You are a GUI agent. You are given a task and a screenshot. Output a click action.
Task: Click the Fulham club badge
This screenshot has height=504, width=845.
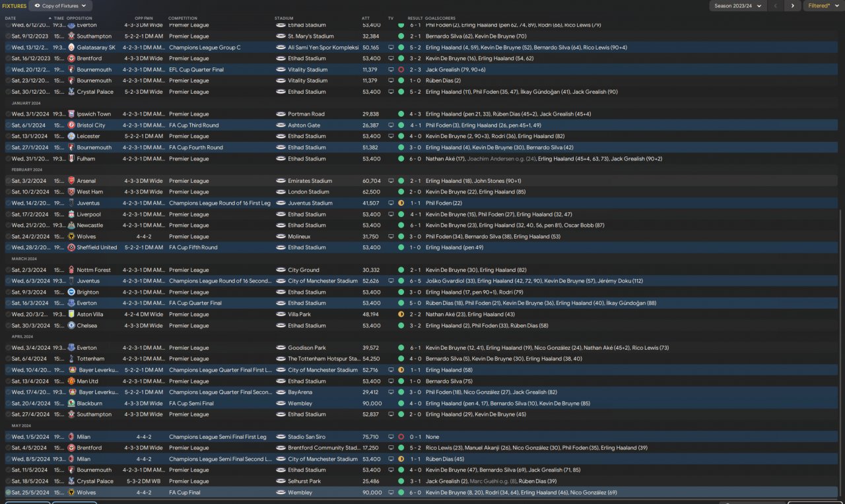click(x=71, y=159)
